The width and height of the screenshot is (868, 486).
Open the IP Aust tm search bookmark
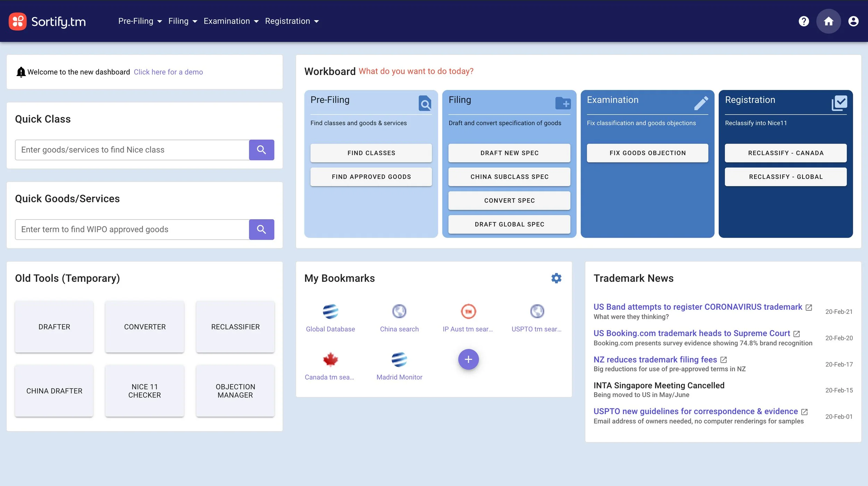(x=468, y=311)
